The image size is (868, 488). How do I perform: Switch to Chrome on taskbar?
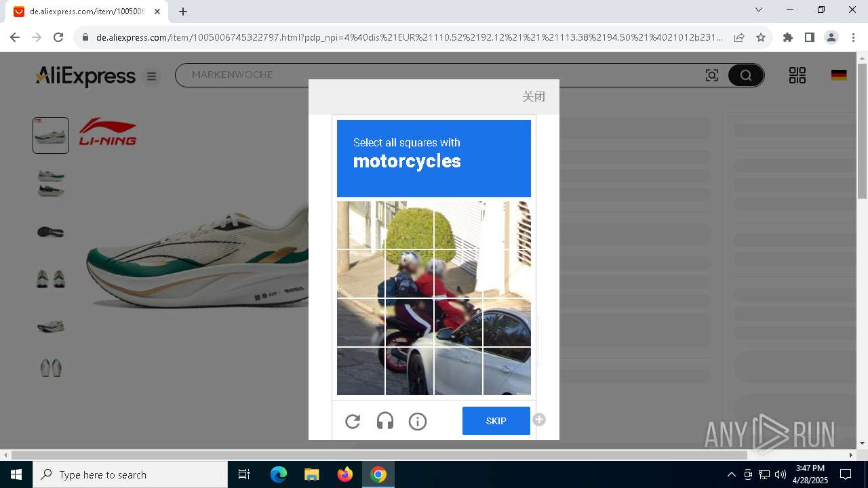378,474
